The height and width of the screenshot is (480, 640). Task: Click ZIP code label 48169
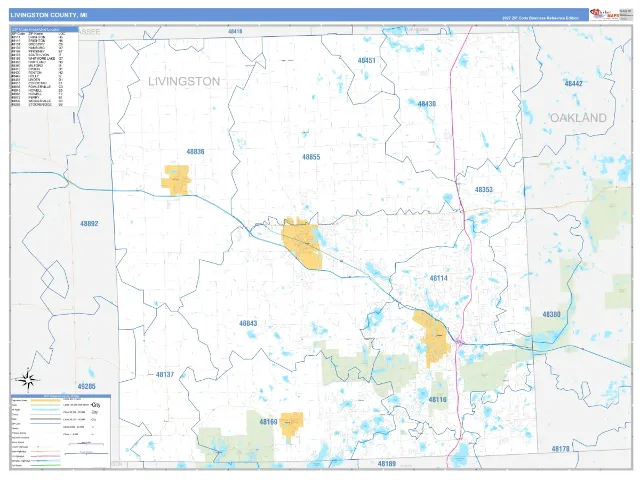pos(269,422)
